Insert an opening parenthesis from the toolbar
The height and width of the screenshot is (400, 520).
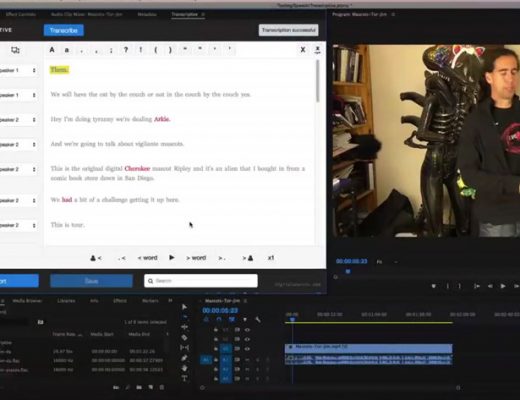156,50
